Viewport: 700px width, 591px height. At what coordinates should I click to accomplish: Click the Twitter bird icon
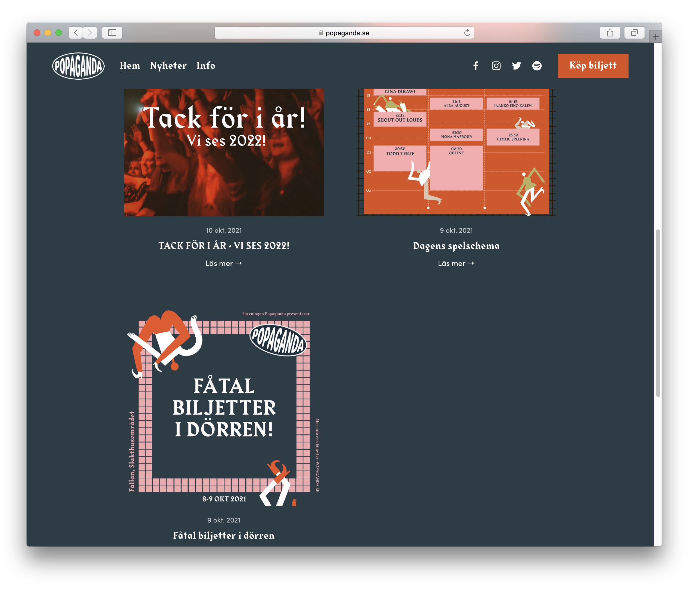coord(516,66)
